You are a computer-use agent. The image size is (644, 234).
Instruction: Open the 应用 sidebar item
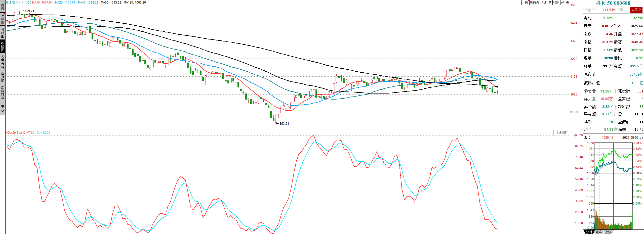pos(3,19)
